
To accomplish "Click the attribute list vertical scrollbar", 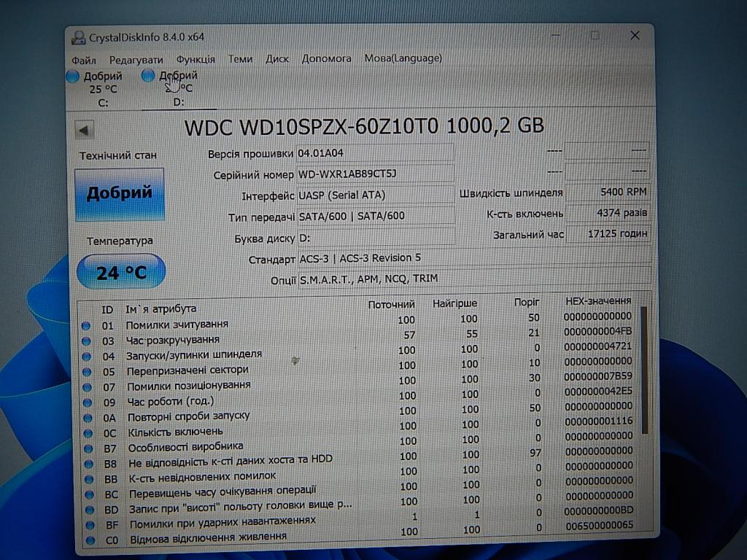I will point(645,370).
